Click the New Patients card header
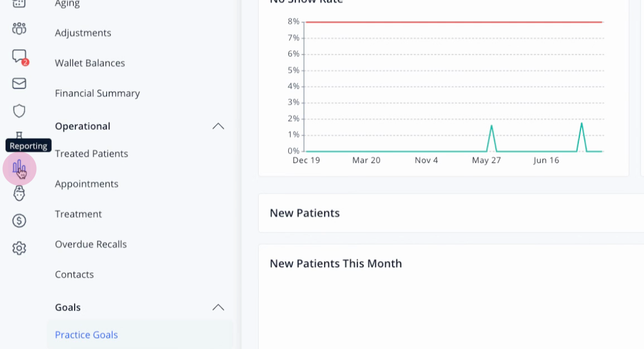Viewport: 644px width, 349px height. [305, 213]
